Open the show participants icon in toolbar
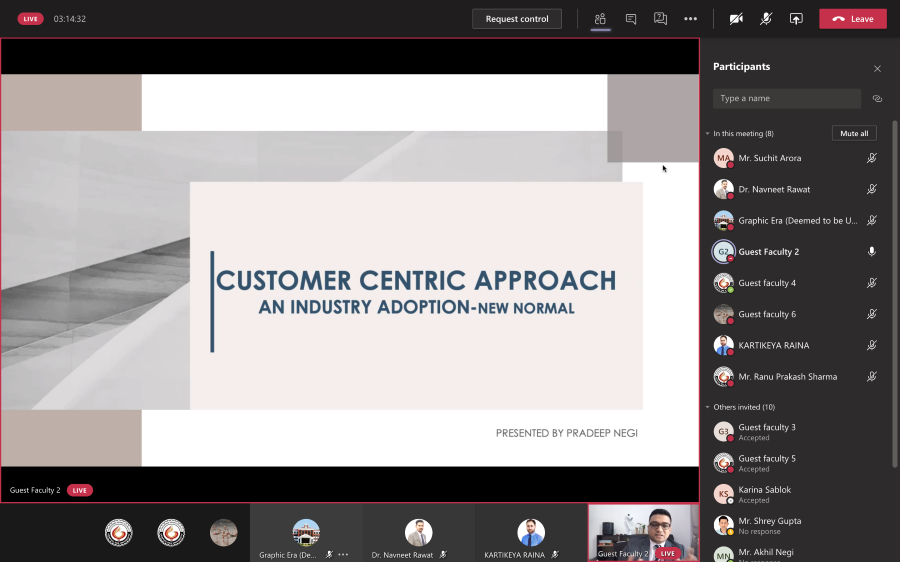The height and width of the screenshot is (562, 900). 600,19
